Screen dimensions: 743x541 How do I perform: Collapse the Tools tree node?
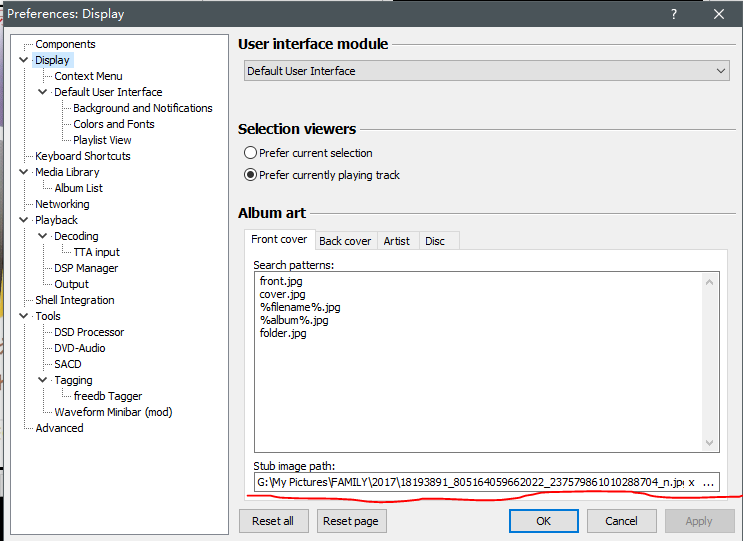[x=24, y=316]
